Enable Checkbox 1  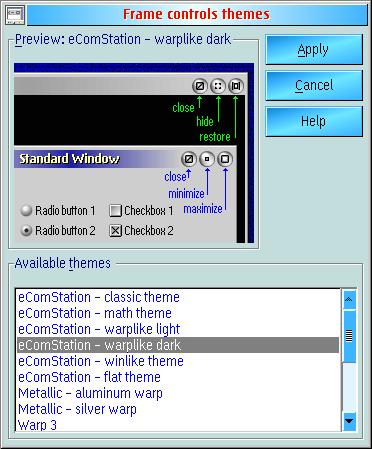(142, 211)
